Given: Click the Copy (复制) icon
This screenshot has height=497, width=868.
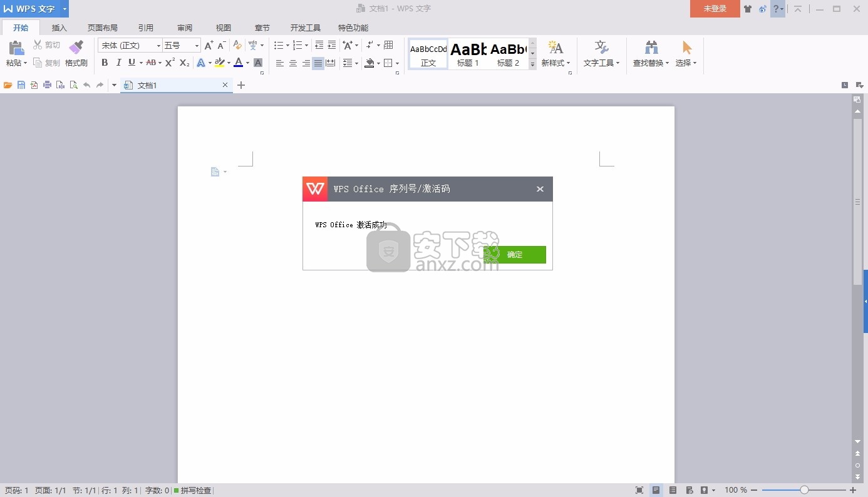Looking at the screenshot, I should tap(38, 63).
